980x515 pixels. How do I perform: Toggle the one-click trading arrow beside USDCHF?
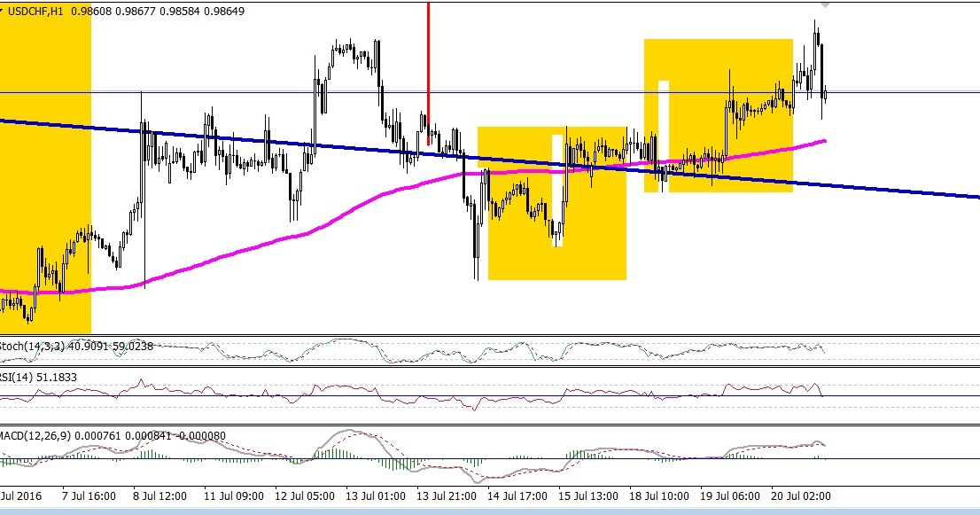(x=2, y=11)
